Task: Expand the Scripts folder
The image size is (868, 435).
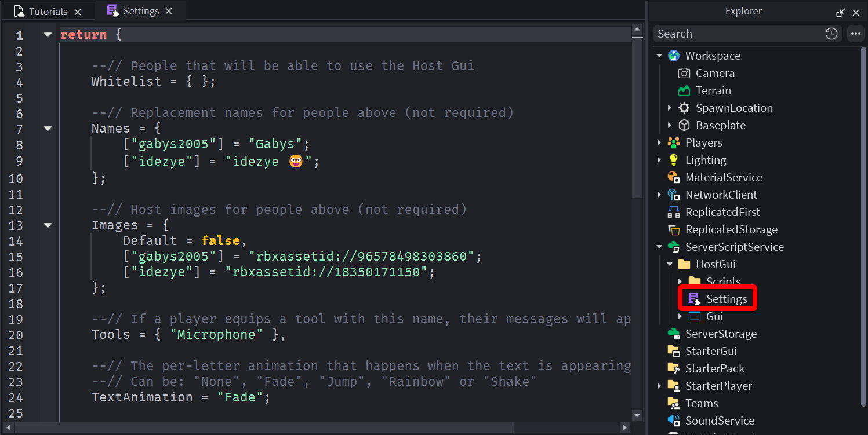Action: (681, 282)
